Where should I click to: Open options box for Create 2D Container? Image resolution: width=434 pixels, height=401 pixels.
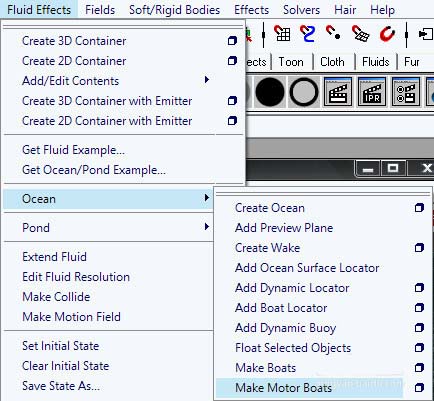(232, 61)
